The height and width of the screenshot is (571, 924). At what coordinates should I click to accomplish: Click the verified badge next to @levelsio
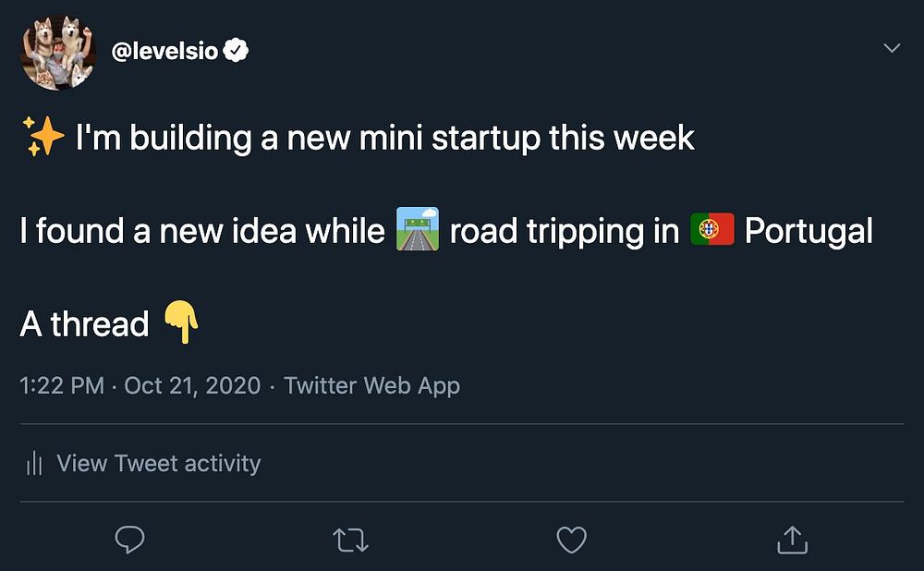click(x=237, y=51)
